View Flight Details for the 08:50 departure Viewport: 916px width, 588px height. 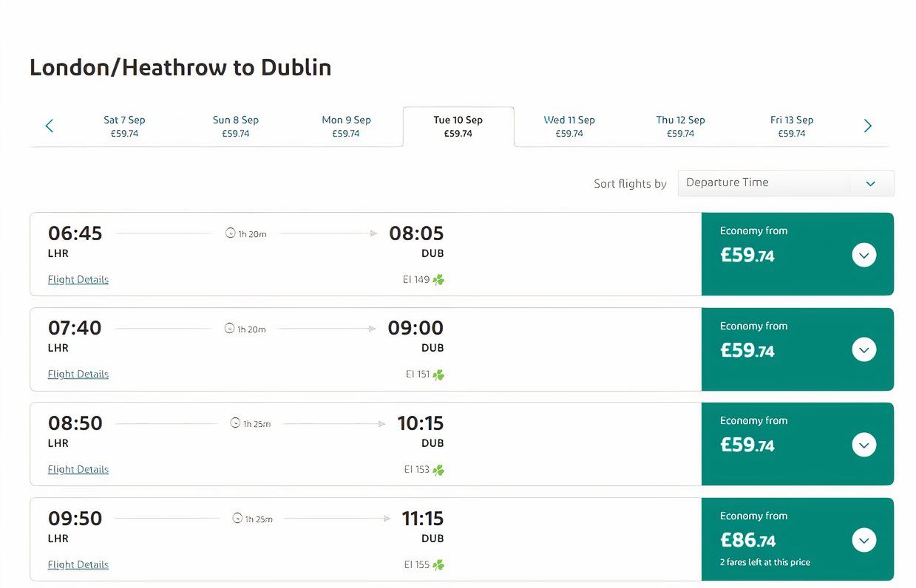[78, 470]
